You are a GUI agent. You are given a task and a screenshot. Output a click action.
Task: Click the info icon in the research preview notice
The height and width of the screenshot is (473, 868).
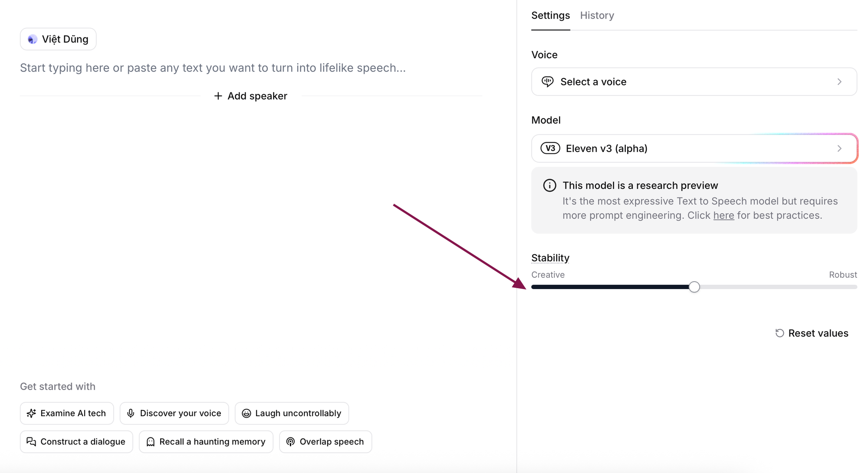(x=549, y=185)
